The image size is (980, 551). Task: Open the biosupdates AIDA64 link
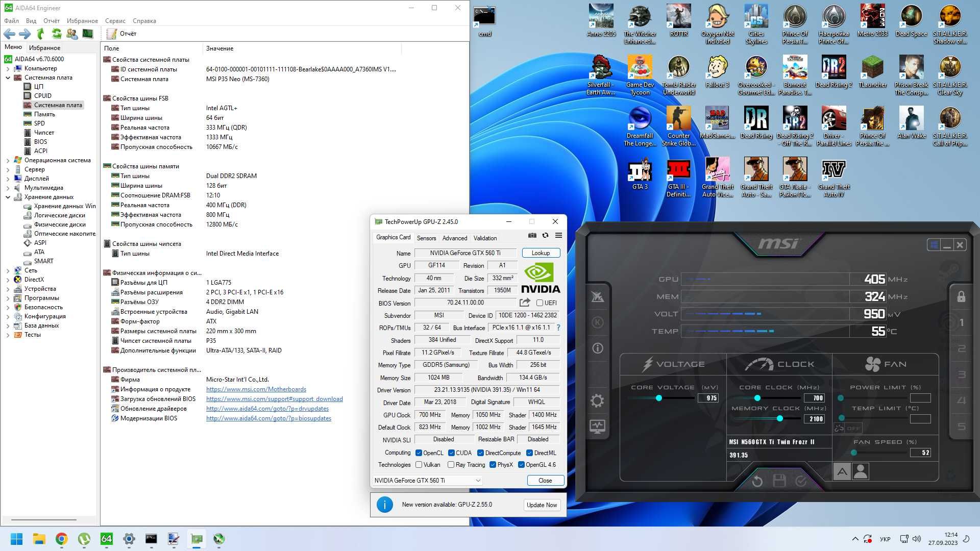pyautogui.click(x=268, y=418)
